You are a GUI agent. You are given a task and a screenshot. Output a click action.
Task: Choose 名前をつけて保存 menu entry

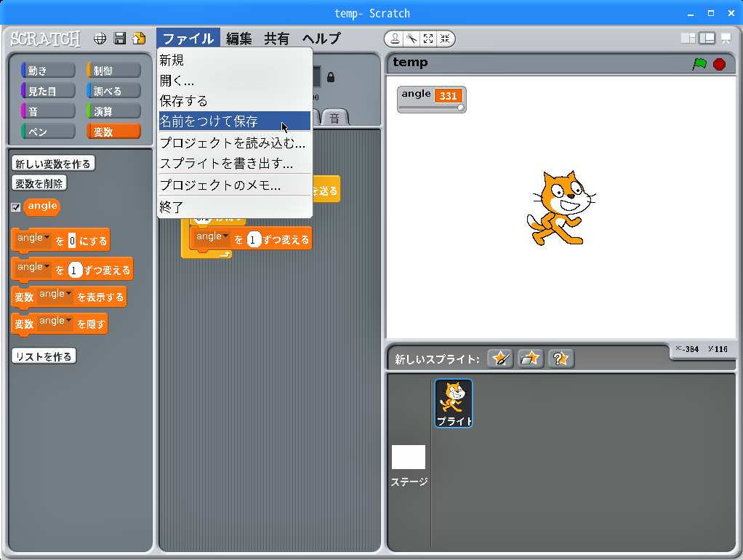pyautogui.click(x=235, y=121)
